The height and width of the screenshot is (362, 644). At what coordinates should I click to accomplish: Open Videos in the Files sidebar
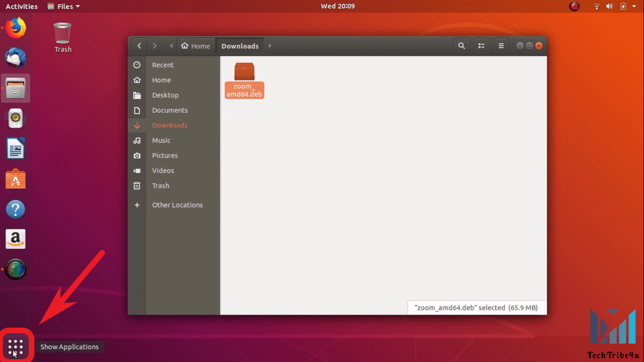[173, 171]
